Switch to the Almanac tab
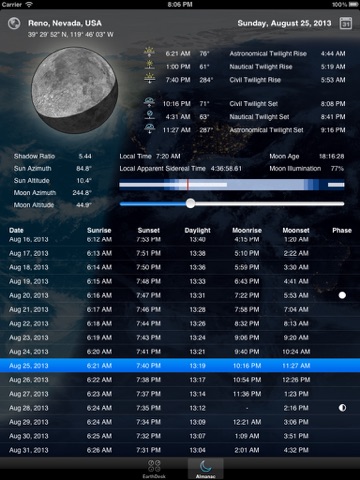 click(205, 469)
